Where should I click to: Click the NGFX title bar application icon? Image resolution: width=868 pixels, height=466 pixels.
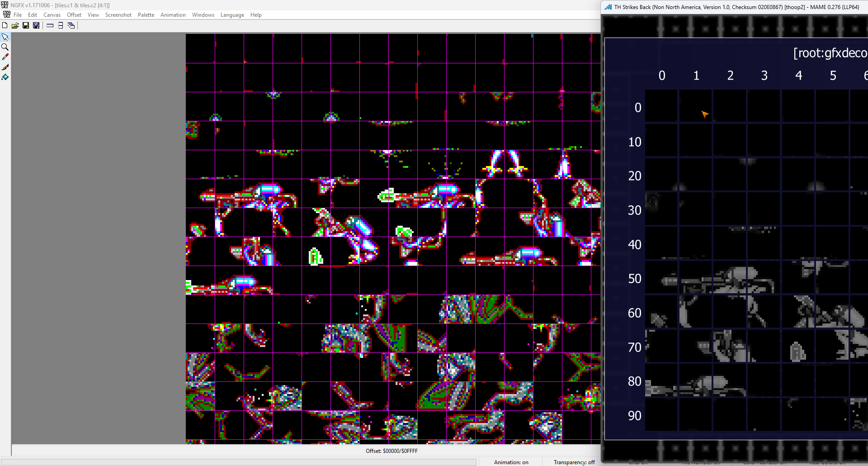click(x=5, y=5)
